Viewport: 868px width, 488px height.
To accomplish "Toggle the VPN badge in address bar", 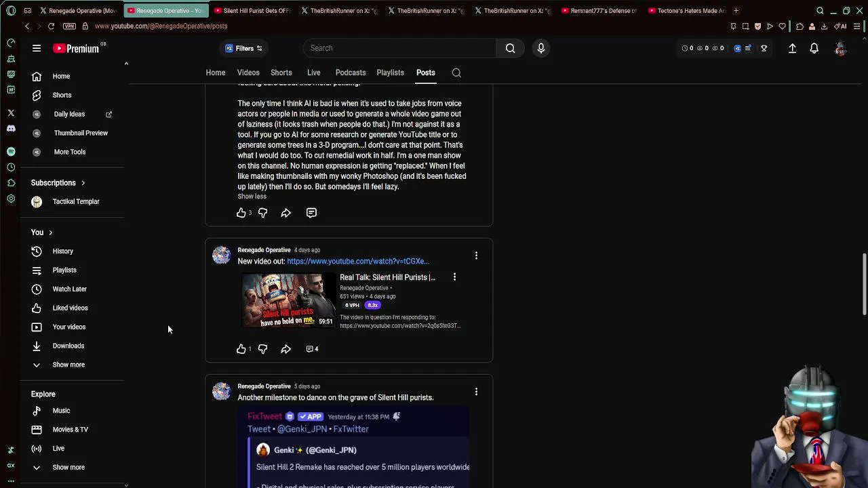I will 69,26.
